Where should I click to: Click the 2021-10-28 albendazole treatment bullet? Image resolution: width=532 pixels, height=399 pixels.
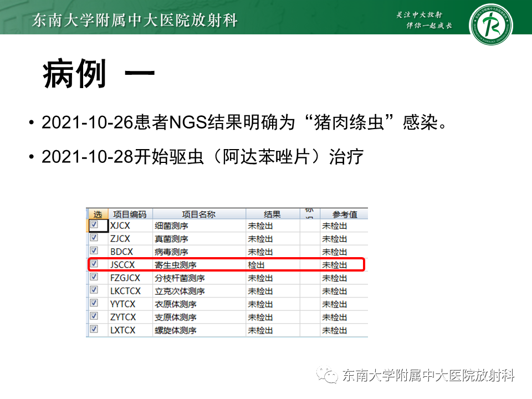click(x=203, y=157)
